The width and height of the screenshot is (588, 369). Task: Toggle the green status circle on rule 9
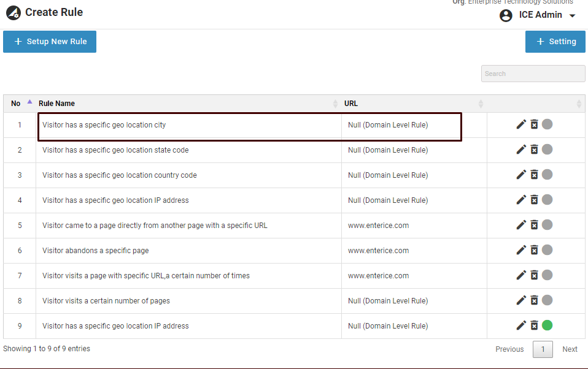point(547,325)
